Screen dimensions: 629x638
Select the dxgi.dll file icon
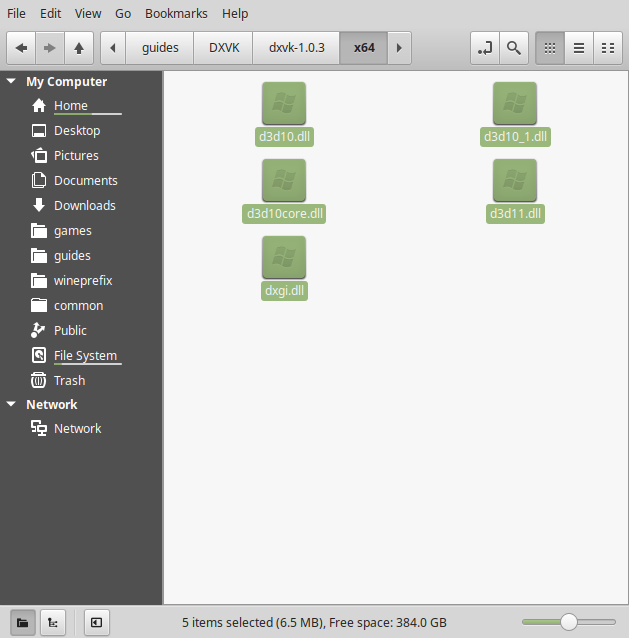coord(284,257)
